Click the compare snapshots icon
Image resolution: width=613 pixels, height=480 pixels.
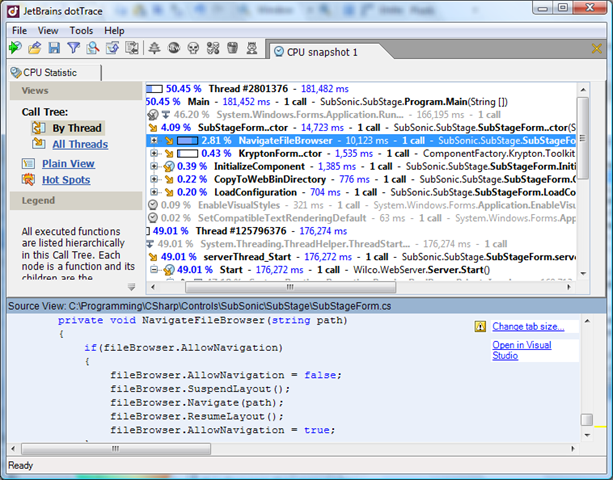pyautogui.click(x=132, y=48)
